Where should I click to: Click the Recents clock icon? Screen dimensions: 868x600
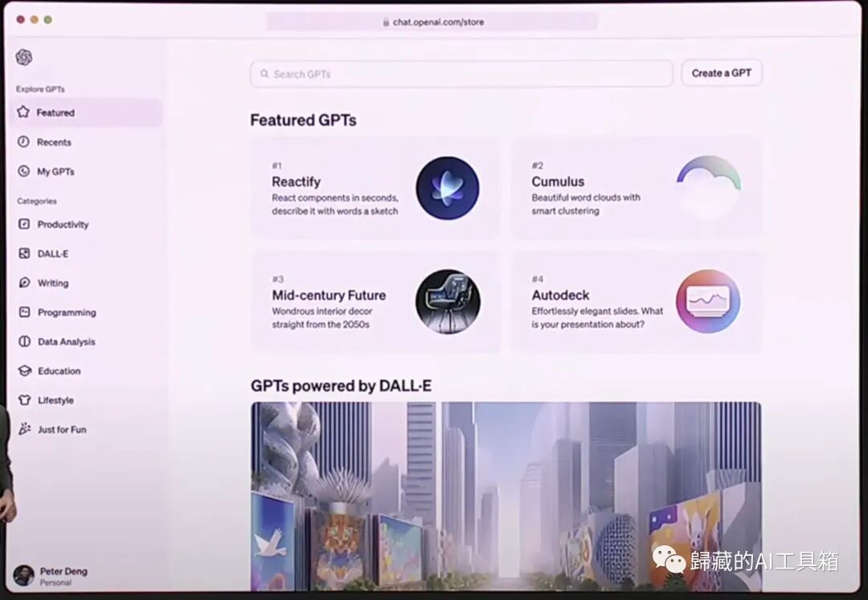click(23, 142)
